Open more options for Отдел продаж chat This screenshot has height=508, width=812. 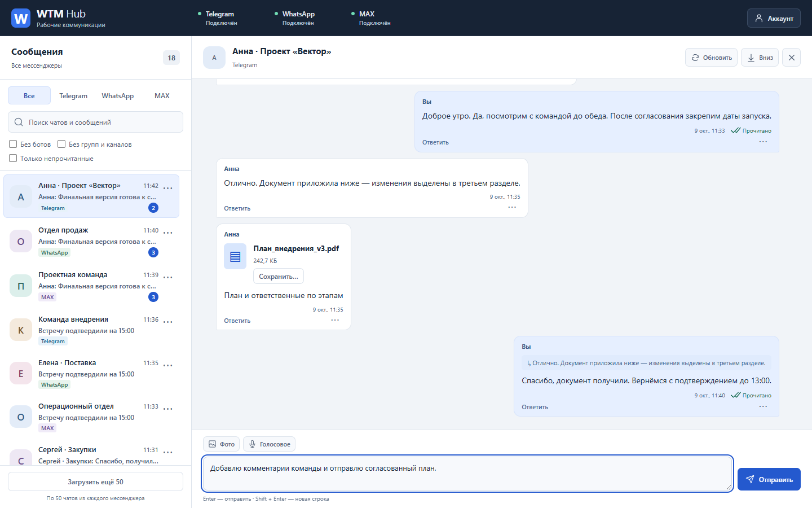click(x=168, y=233)
